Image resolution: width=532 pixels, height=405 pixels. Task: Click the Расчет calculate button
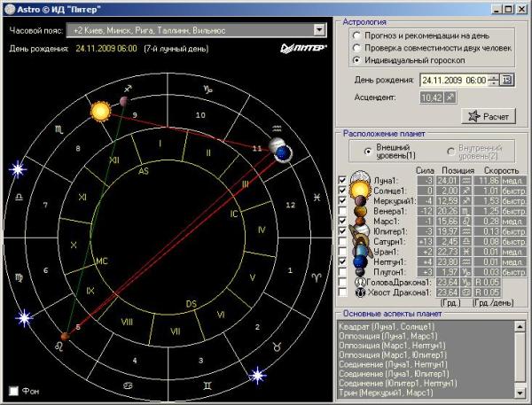(489, 116)
